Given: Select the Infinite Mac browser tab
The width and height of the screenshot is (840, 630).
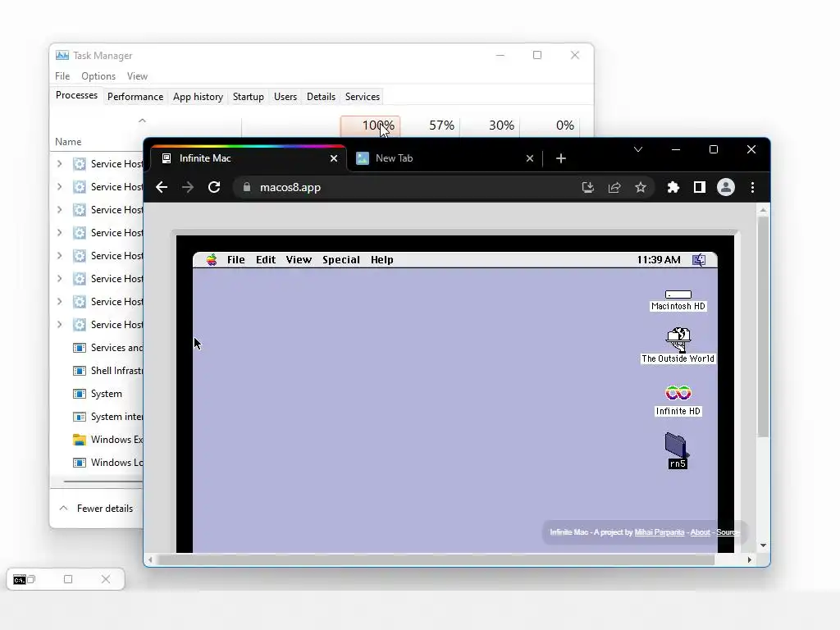Looking at the screenshot, I should tap(249, 158).
